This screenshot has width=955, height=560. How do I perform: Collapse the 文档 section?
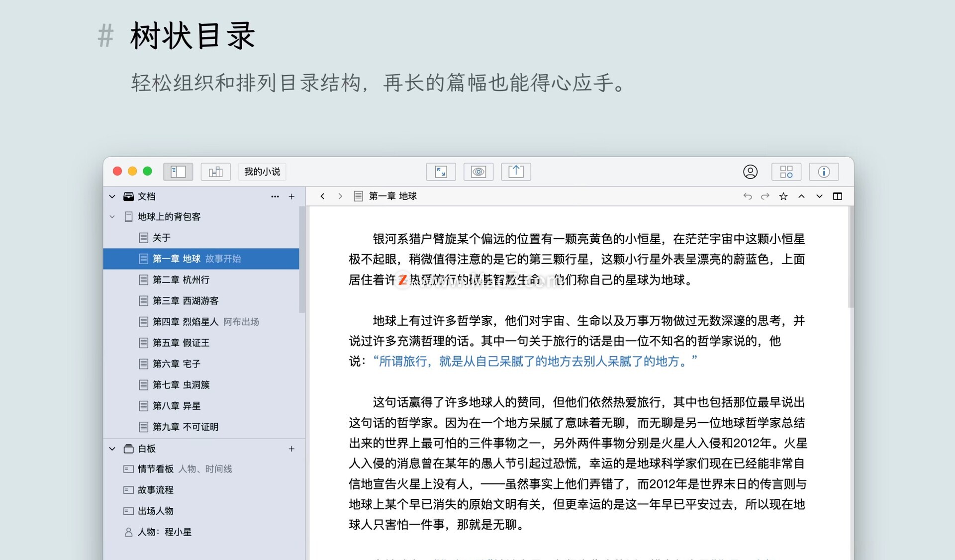tap(112, 196)
